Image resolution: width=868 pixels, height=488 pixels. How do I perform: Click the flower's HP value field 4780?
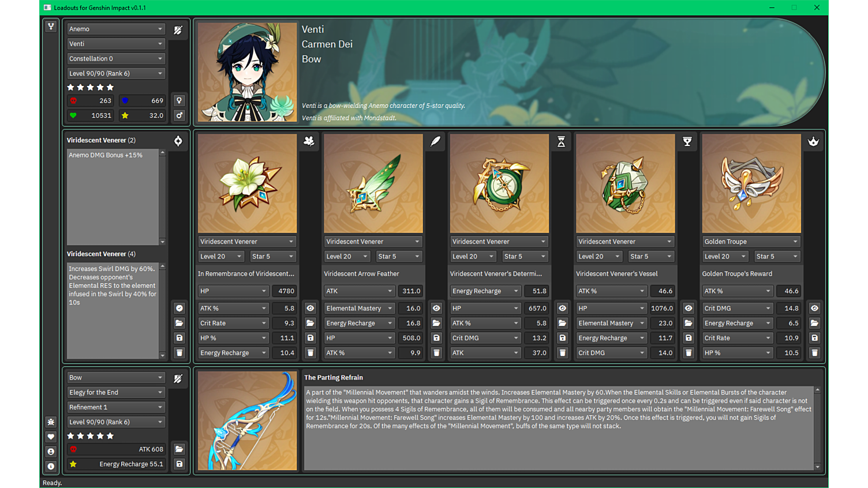285,291
